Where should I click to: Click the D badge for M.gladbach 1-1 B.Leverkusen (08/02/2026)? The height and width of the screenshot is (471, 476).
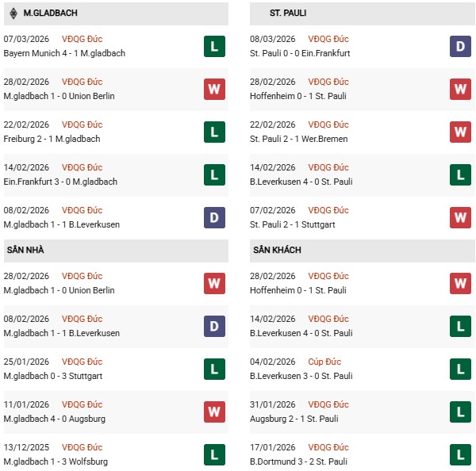[x=213, y=217]
